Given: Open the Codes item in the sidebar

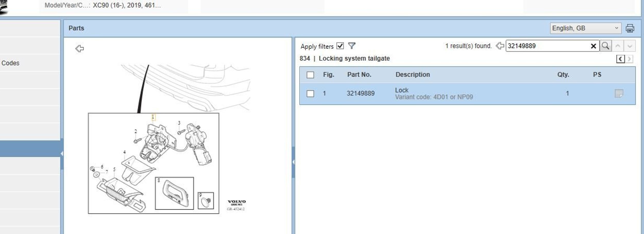Looking at the screenshot, I should point(10,63).
